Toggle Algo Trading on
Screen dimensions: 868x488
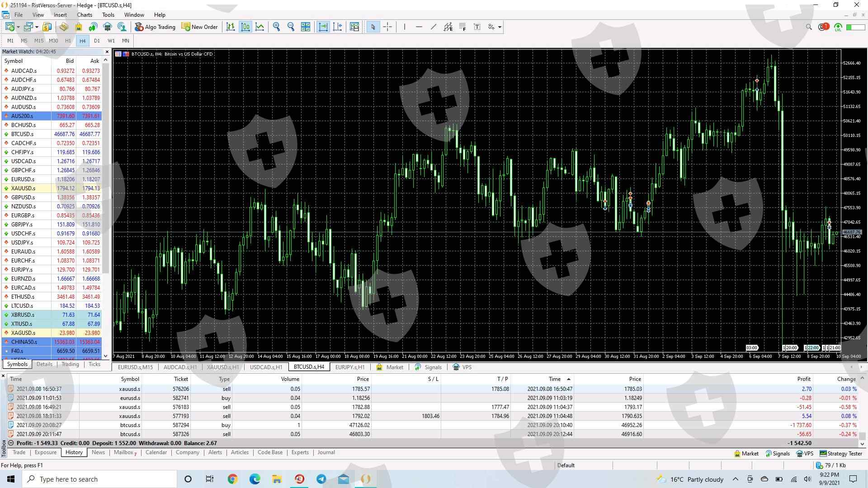coord(155,27)
